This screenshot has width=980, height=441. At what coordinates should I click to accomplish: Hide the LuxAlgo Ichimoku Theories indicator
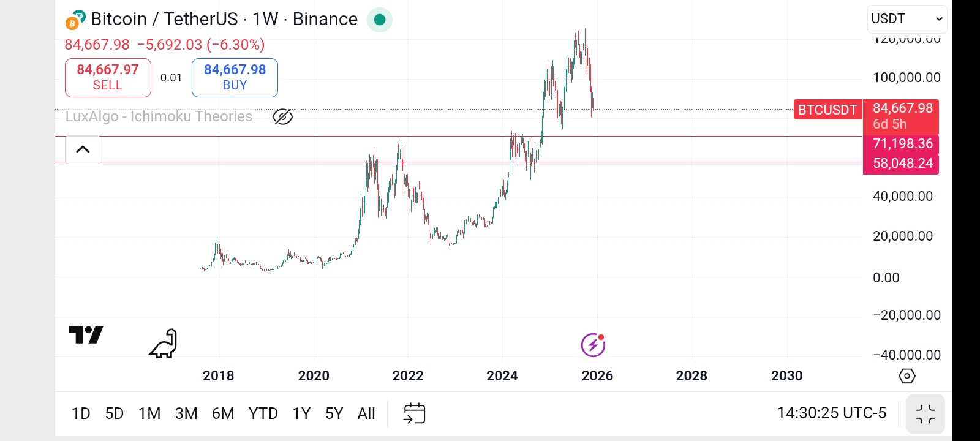282,117
